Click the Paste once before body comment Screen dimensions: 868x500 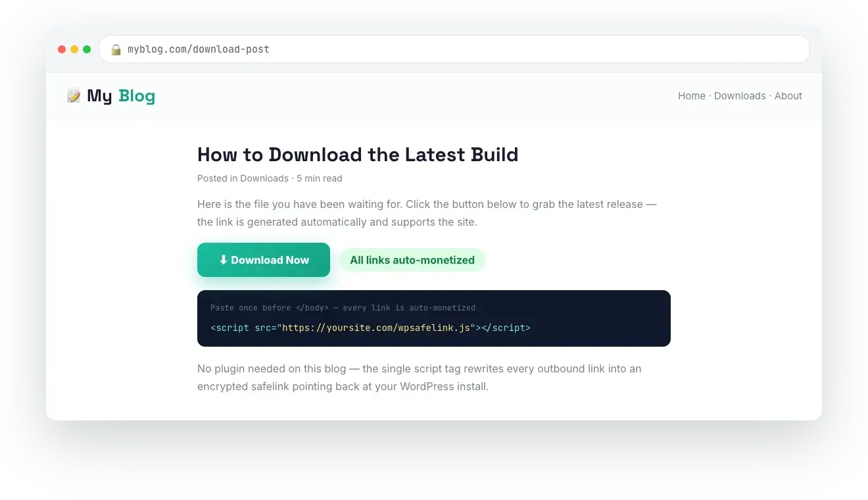pos(343,308)
